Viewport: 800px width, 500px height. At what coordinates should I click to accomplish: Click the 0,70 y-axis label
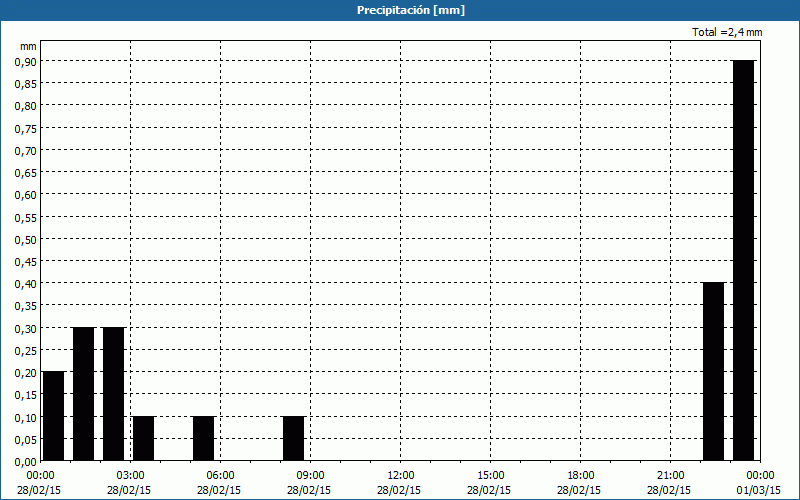(x=26, y=151)
